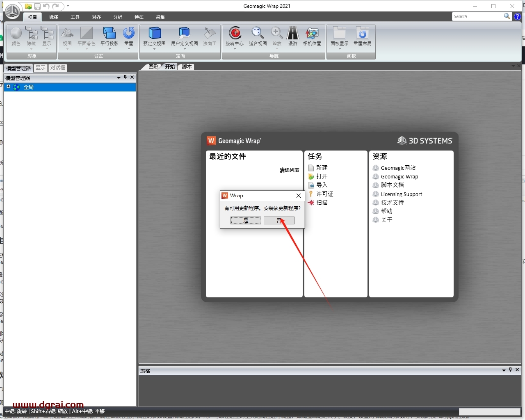Click 是 to install the update
Viewport: 525px width, 420px height.
246,221
